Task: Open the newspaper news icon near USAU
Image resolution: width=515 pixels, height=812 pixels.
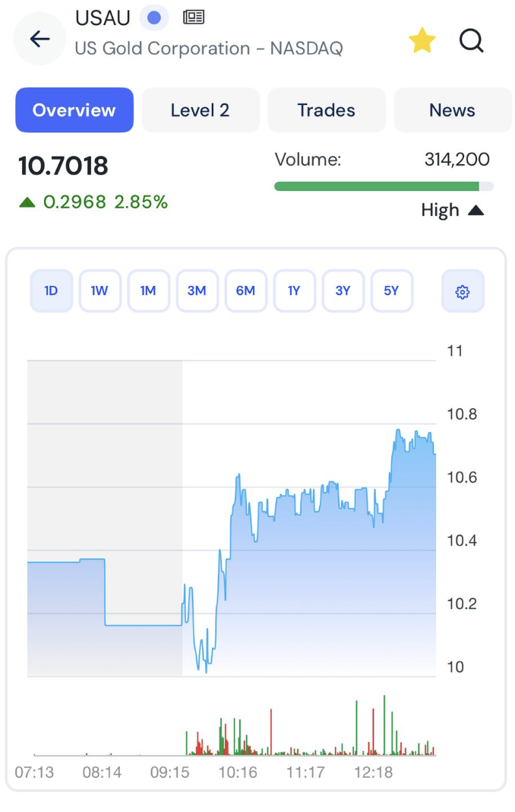Action: [x=194, y=17]
